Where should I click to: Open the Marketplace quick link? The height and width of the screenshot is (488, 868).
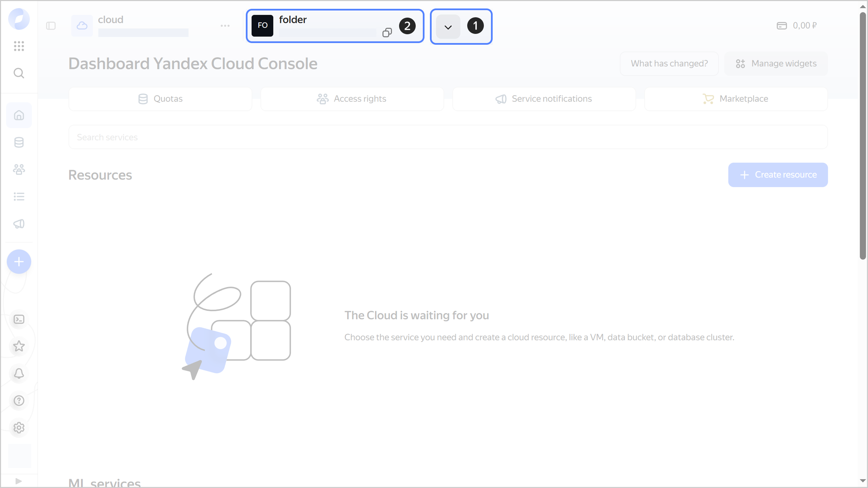coord(735,99)
